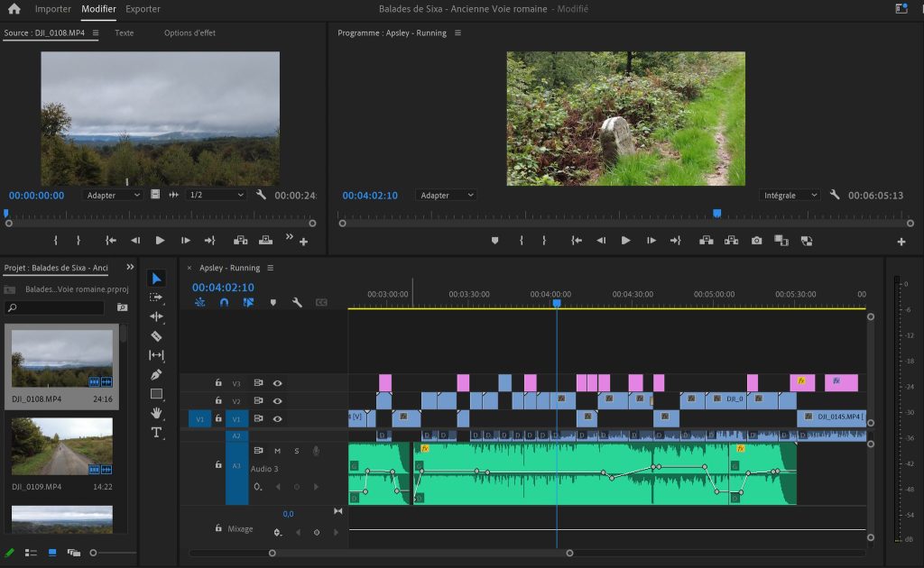Click the Program monitor playhead on scrubber

[716, 214]
